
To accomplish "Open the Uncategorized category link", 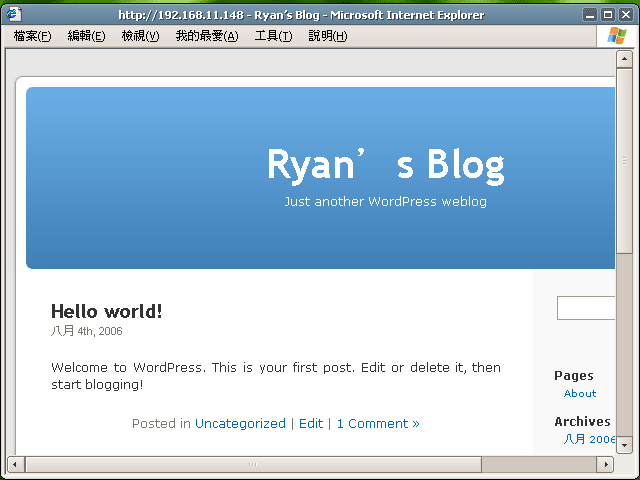I will [x=240, y=424].
